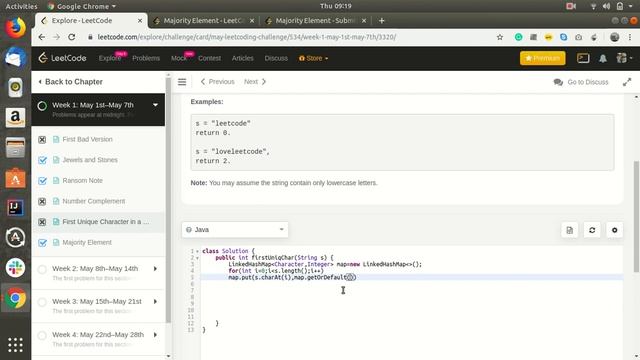Open Firefox from the Ubuntu dock

pyautogui.click(x=16, y=27)
